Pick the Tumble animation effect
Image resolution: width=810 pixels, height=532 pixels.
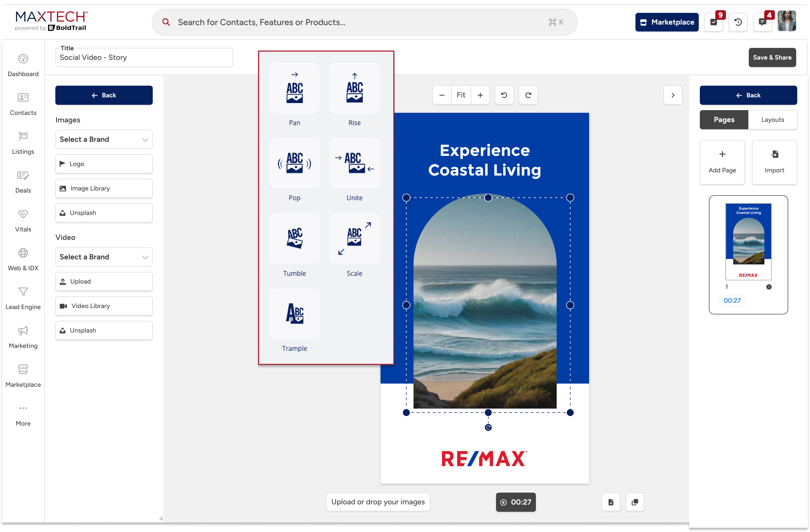(294, 238)
